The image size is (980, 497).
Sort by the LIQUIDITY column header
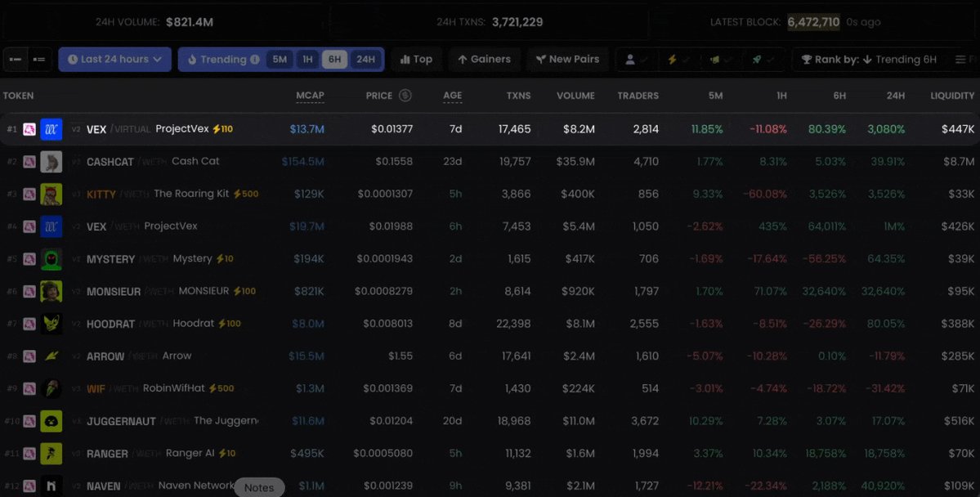[x=952, y=96]
